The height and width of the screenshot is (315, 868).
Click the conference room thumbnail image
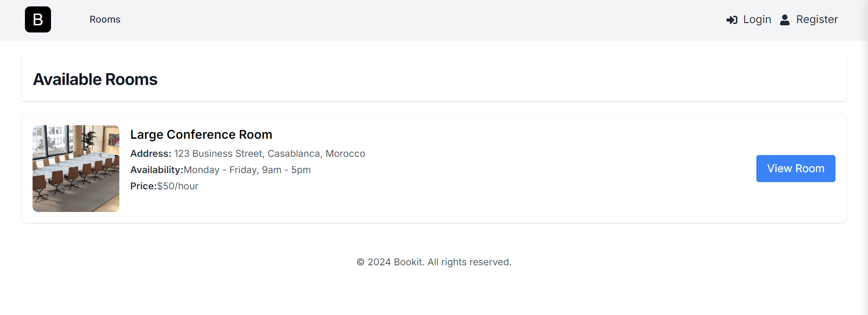pos(76,169)
